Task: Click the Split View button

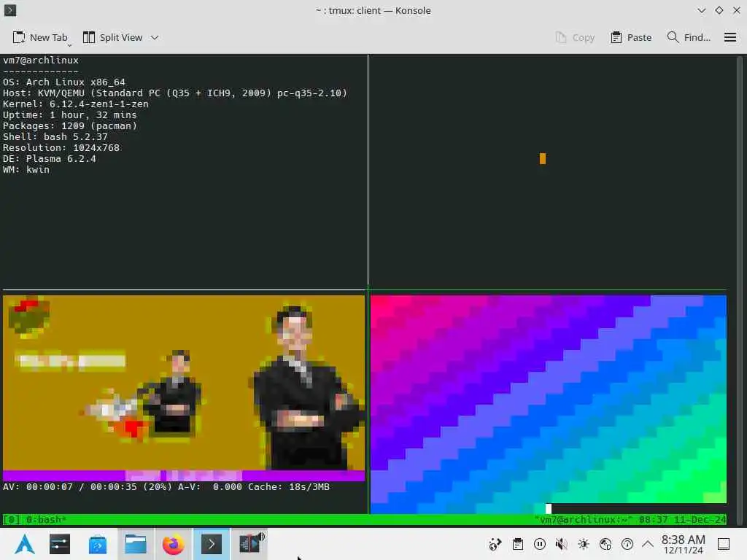Action: 112,37
